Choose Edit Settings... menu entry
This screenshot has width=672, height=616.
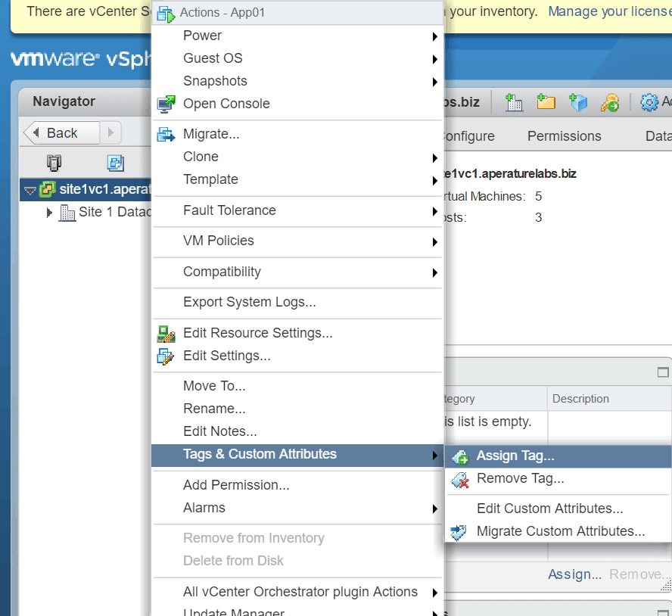(297, 356)
